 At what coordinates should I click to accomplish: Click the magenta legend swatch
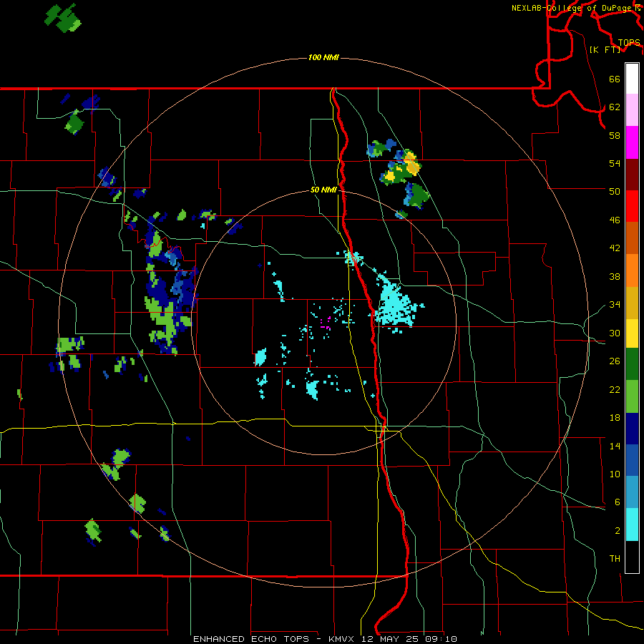pos(632,142)
